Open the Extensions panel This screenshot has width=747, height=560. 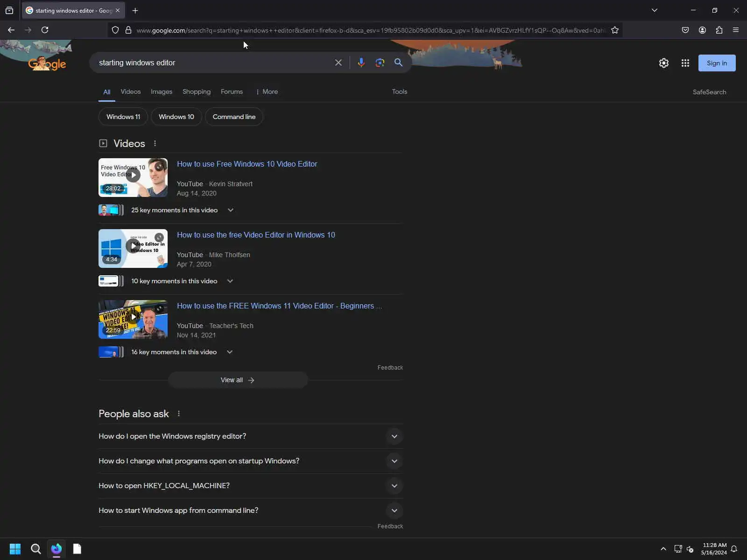(x=719, y=30)
